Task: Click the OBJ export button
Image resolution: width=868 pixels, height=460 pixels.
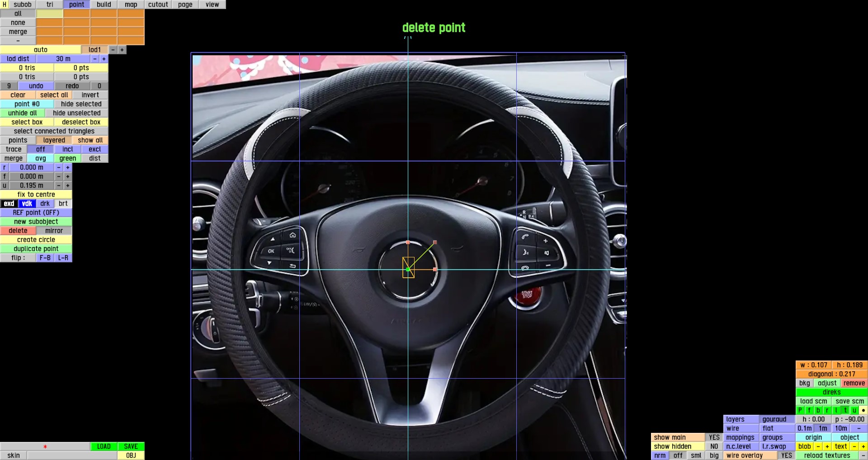Action: point(131,455)
